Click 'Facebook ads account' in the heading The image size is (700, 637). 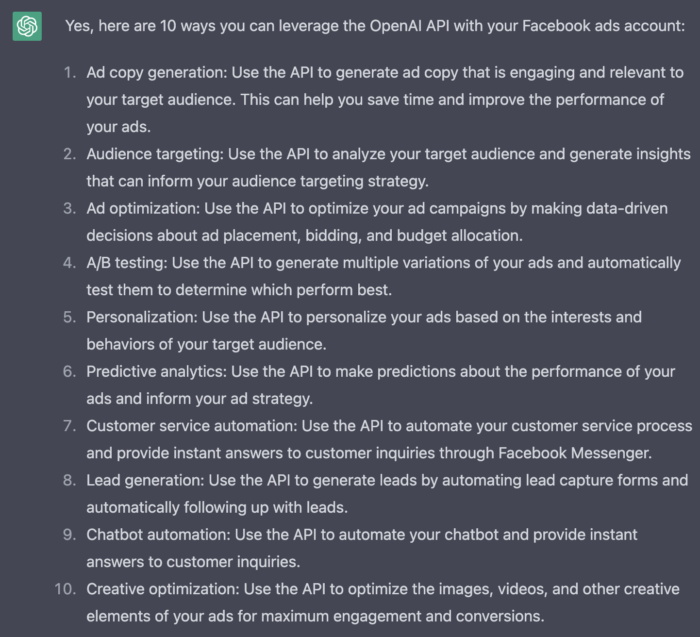click(x=603, y=26)
